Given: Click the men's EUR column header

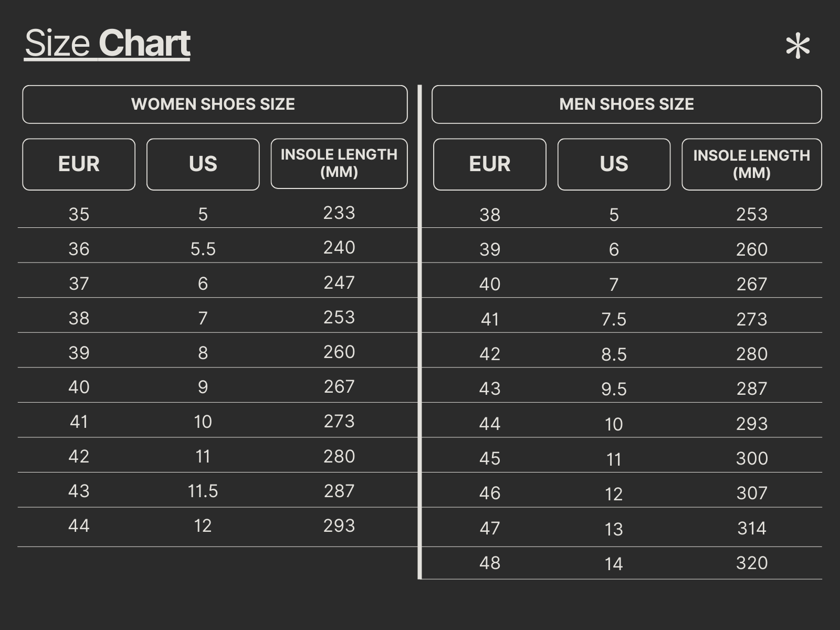Looking at the screenshot, I should point(489,164).
